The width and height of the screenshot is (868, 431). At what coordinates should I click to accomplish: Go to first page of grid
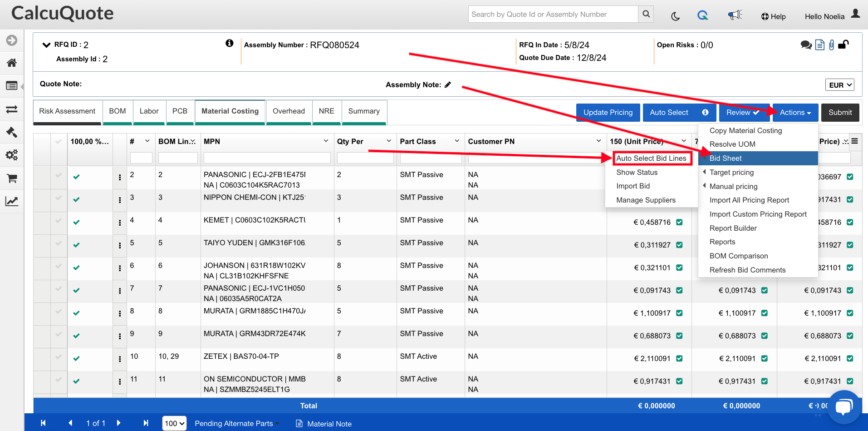pyautogui.click(x=43, y=423)
